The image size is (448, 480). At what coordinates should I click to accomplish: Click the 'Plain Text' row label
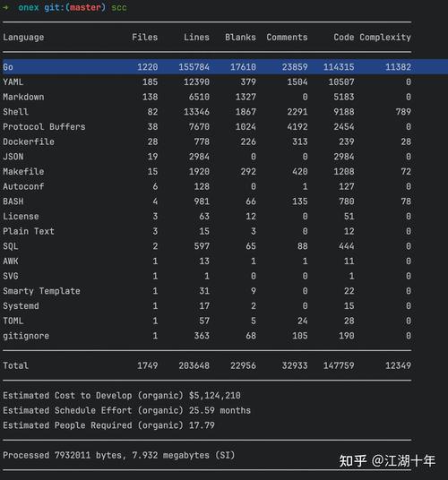[29, 231]
